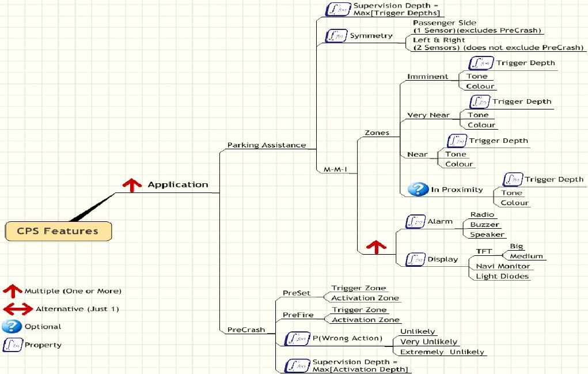Click the In Proximity label
Image resolution: width=588 pixels, height=374 pixels.
click(457, 190)
